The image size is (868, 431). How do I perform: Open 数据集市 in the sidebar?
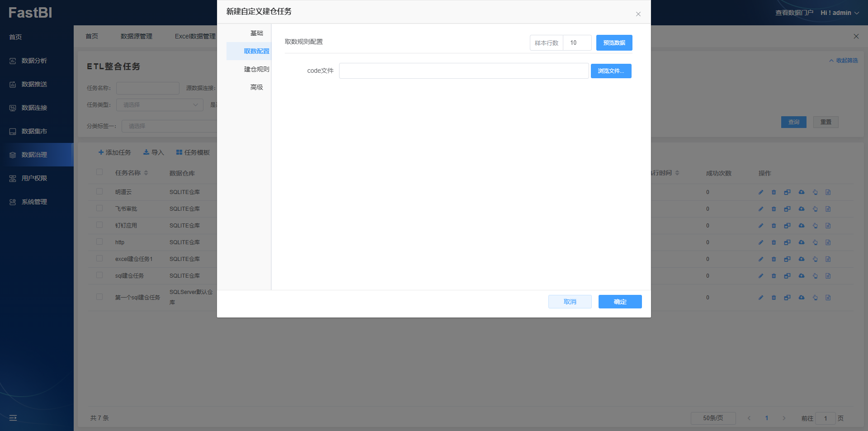(37, 131)
